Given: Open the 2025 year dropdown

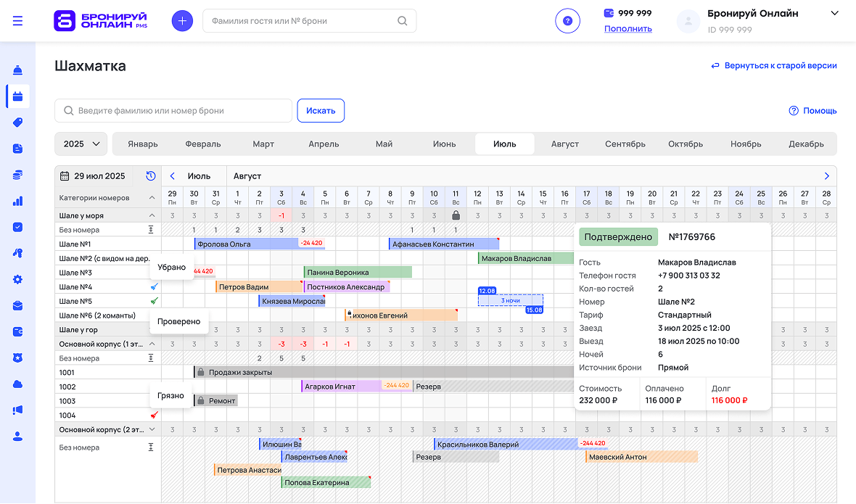Looking at the screenshot, I should pyautogui.click(x=81, y=144).
